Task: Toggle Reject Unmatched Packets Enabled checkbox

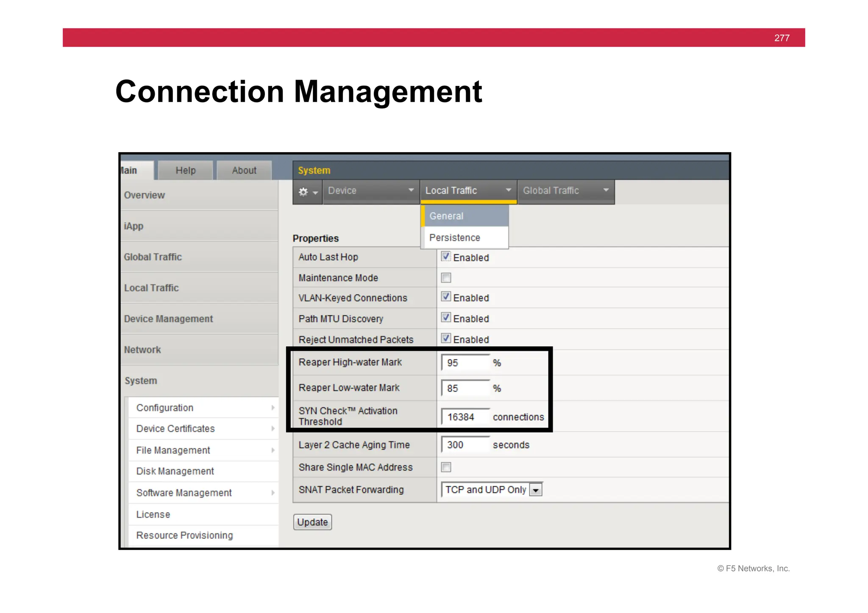Action: point(445,338)
